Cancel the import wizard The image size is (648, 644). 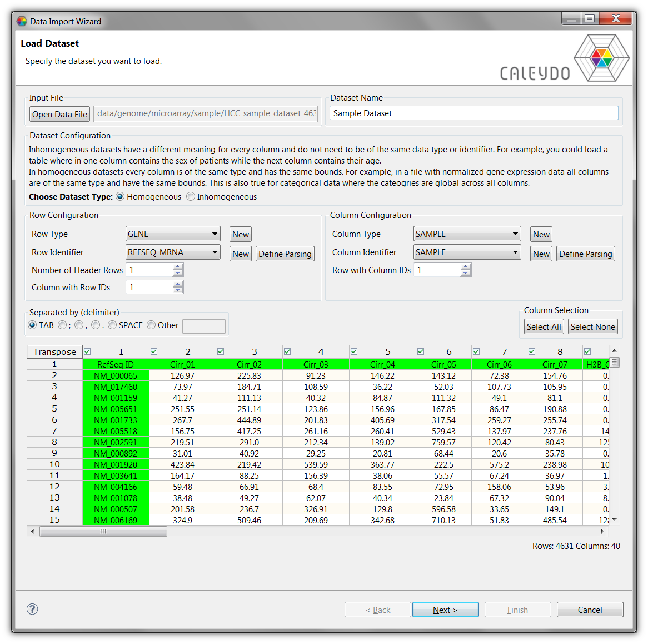click(x=590, y=610)
